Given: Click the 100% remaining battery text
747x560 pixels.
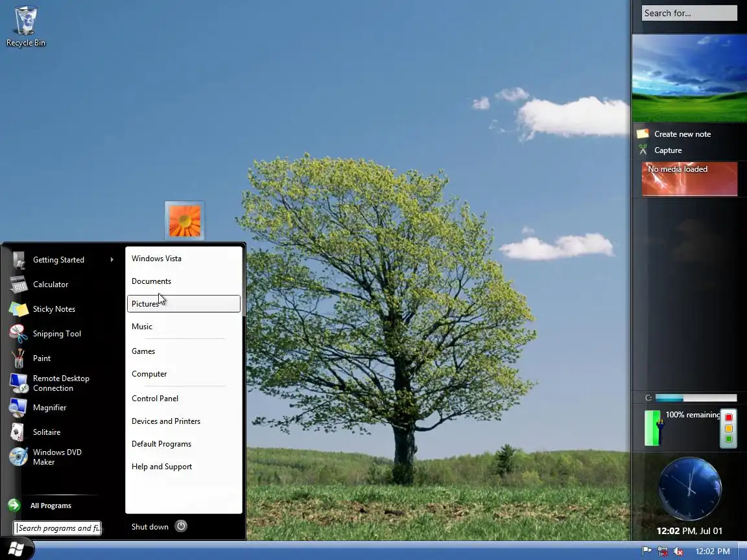Looking at the screenshot, I should coord(693,415).
